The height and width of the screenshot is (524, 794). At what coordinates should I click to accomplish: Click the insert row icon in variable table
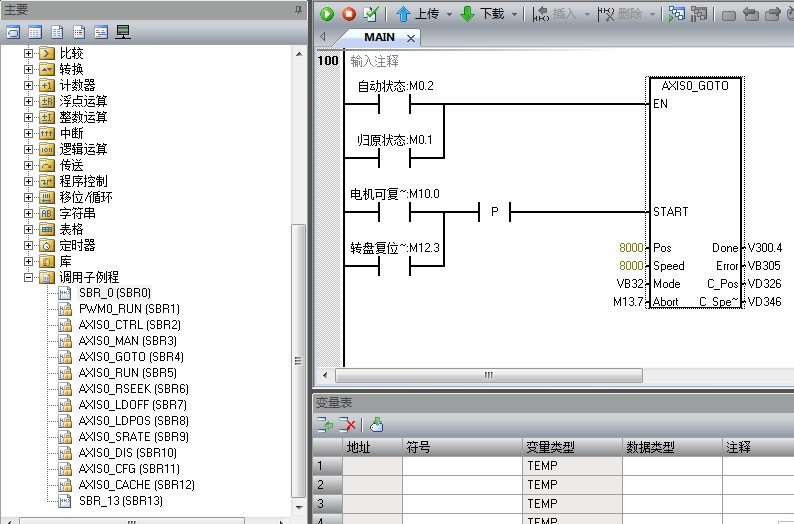(x=326, y=425)
